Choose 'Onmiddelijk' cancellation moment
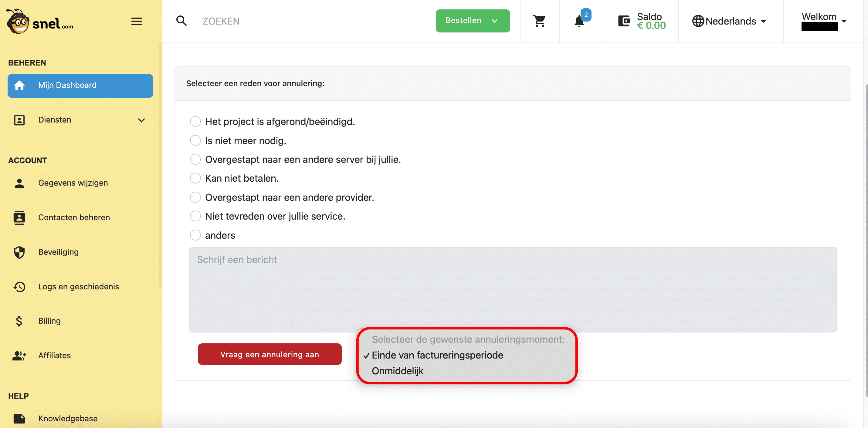 pos(398,371)
